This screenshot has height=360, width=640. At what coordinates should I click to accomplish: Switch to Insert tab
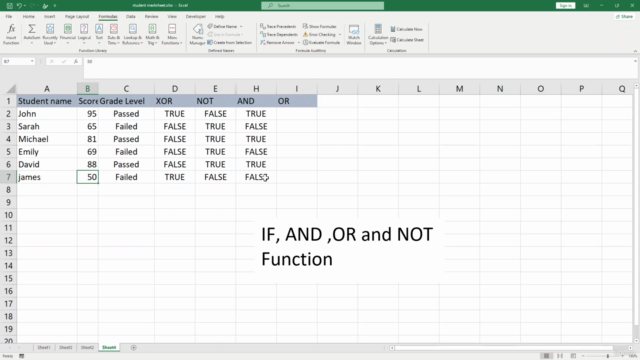(49, 17)
